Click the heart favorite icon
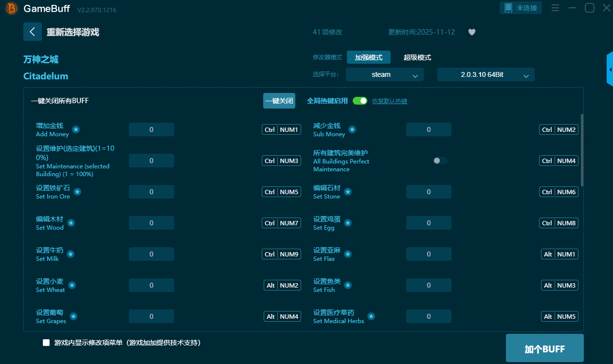Screen dimensions: 613x364 [x=471, y=32]
